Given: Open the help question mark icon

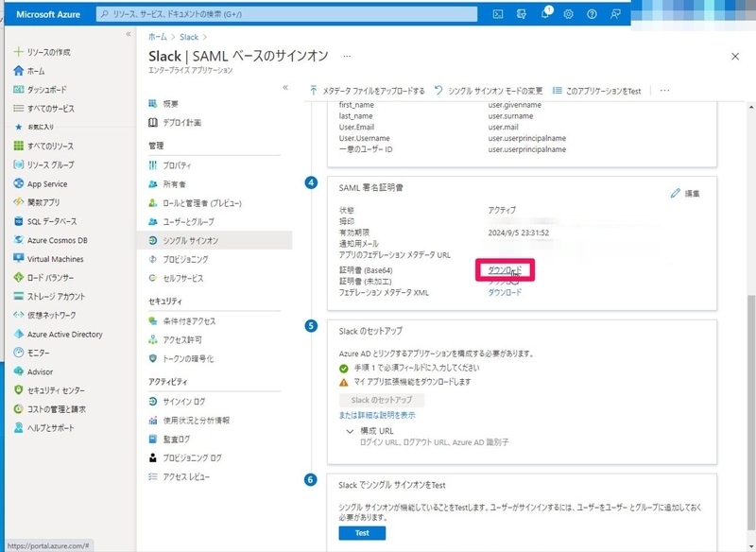Looking at the screenshot, I should coord(592,13).
